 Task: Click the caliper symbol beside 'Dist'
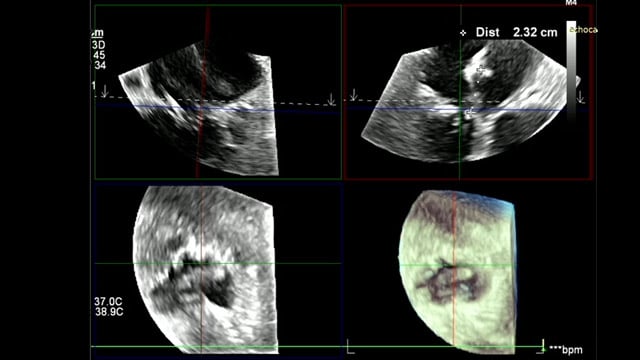click(x=463, y=33)
